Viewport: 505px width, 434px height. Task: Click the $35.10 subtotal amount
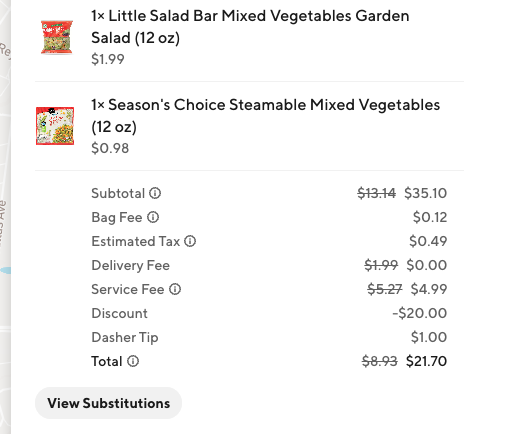pyautogui.click(x=426, y=193)
